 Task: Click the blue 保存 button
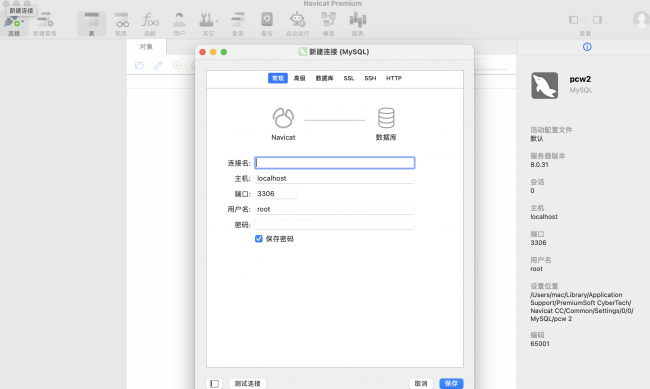point(451,384)
